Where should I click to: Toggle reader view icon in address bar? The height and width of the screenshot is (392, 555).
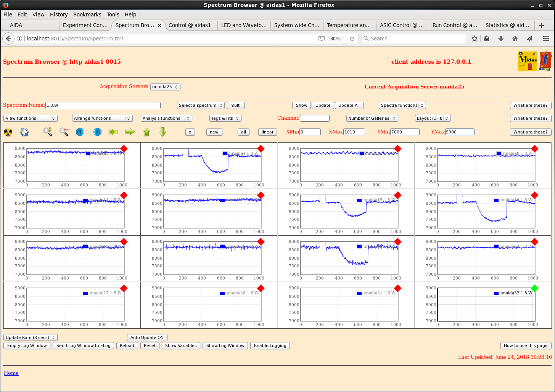tap(322, 39)
